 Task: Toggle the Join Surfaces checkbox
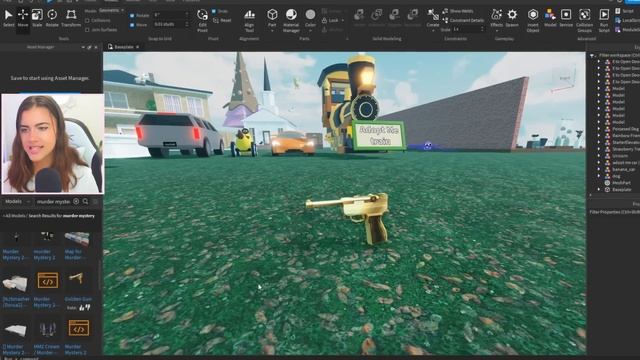(x=87, y=30)
